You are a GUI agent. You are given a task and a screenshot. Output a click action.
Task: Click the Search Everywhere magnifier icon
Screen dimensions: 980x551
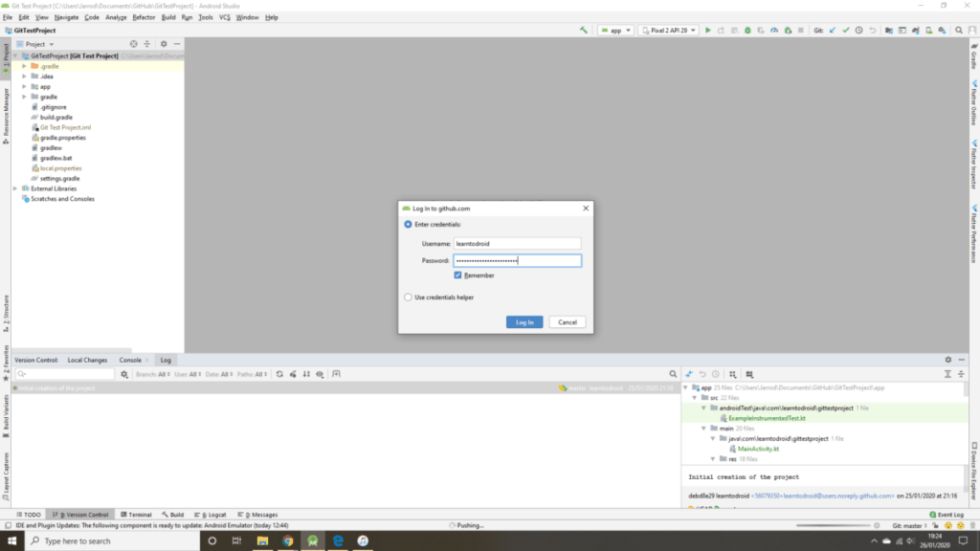[960, 31]
